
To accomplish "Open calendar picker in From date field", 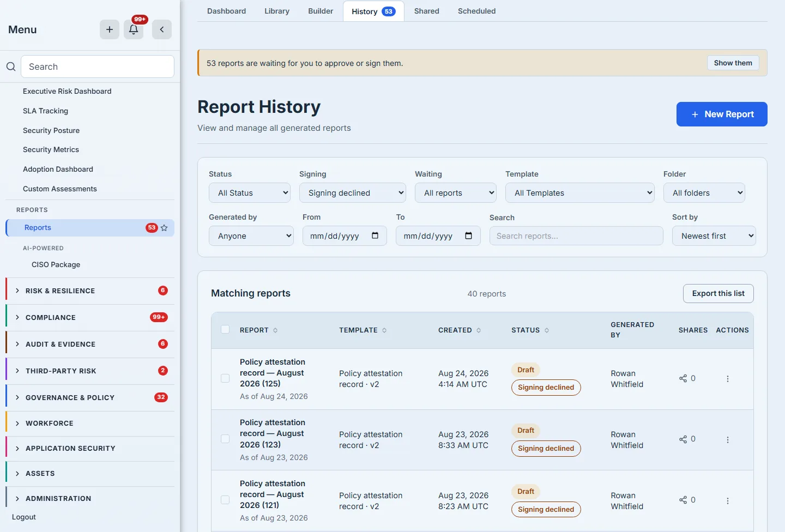I will [375, 235].
